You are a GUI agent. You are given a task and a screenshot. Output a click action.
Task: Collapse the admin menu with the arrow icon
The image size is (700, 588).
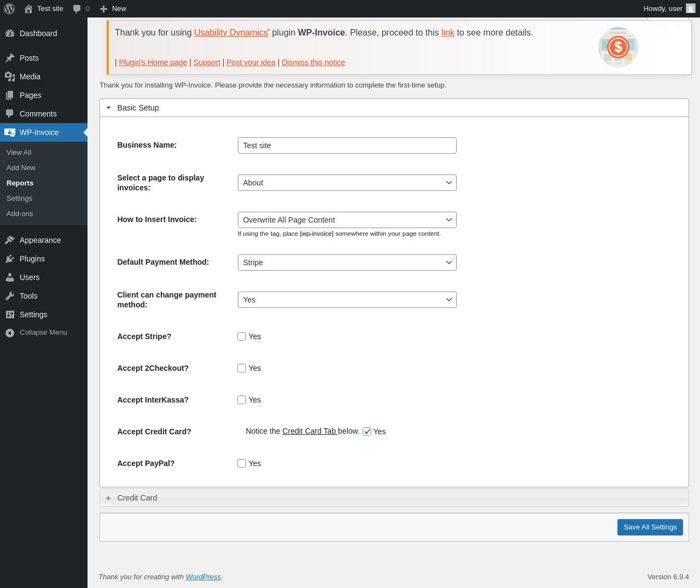pyautogui.click(x=10, y=333)
